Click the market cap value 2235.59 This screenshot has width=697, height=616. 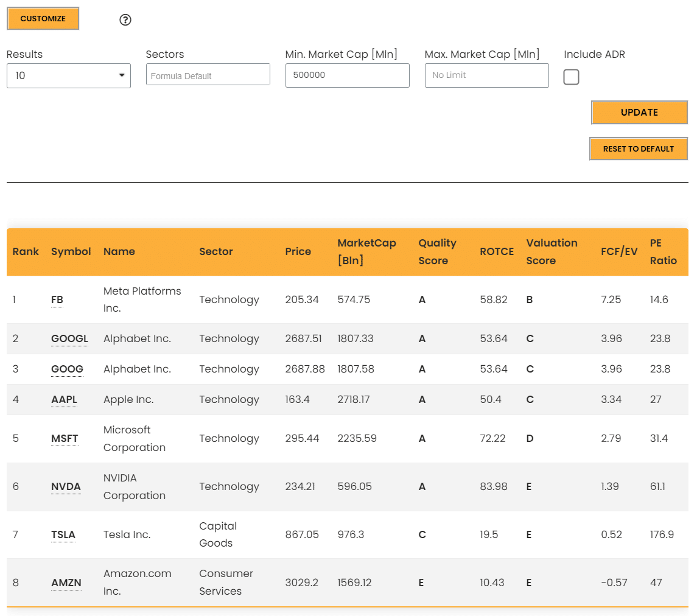pyautogui.click(x=357, y=439)
